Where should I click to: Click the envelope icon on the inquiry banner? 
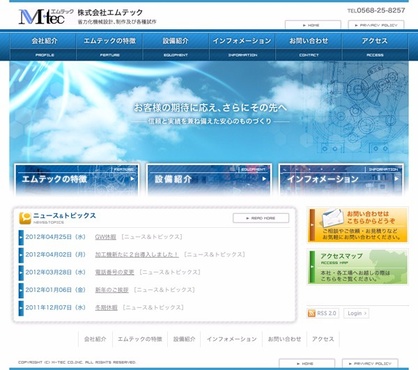333,218
